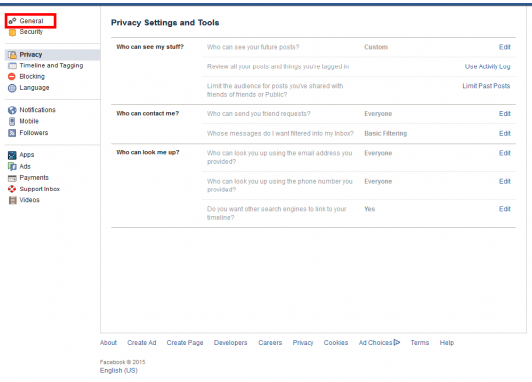Open Support Inbox
This screenshot has height=382, width=532.
click(x=40, y=189)
